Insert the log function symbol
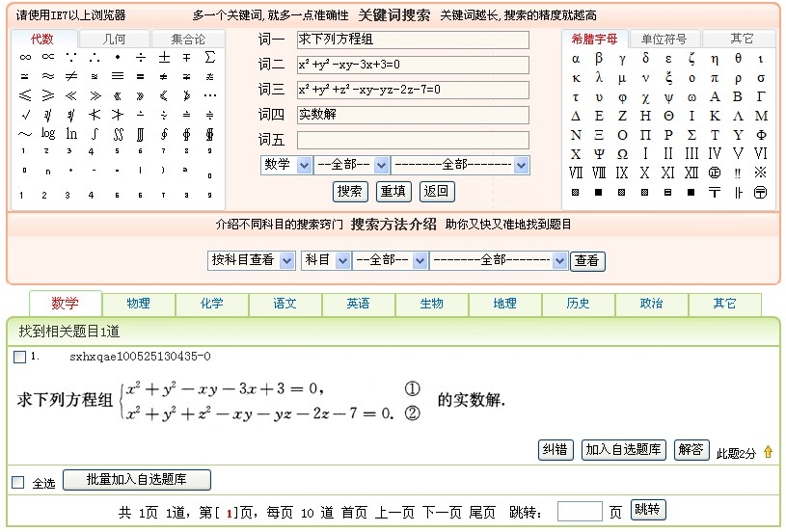 coord(48,134)
